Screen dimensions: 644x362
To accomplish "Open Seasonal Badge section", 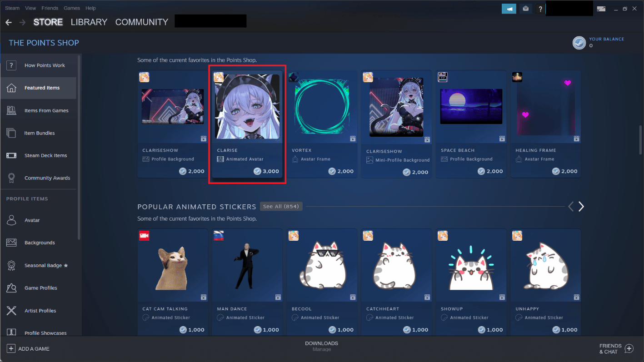I will coord(38,265).
